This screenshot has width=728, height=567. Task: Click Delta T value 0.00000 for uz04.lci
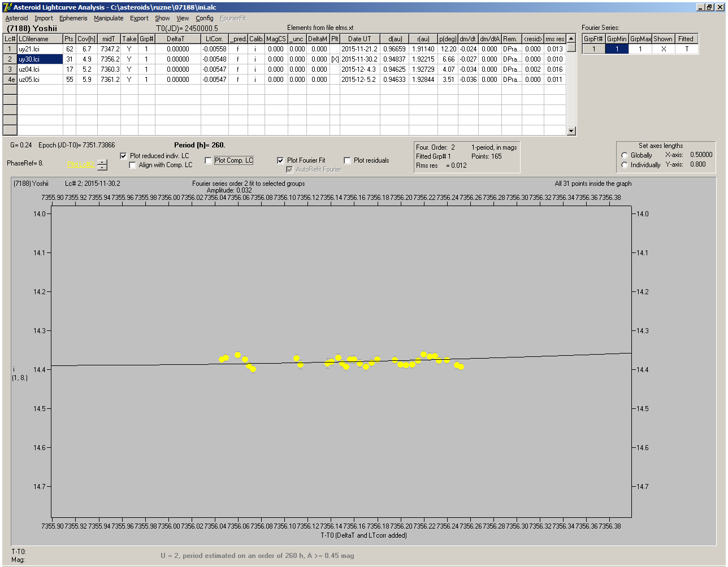[177, 69]
